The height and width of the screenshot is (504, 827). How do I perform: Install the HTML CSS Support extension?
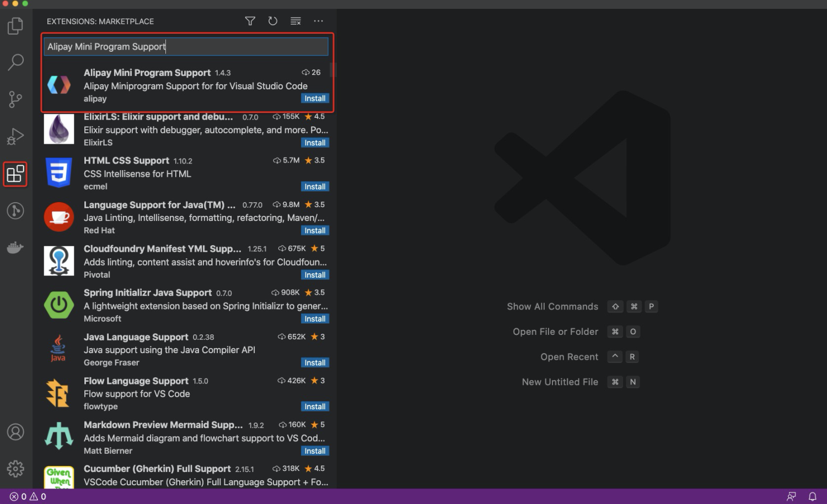pyautogui.click(x=314, y=186)
